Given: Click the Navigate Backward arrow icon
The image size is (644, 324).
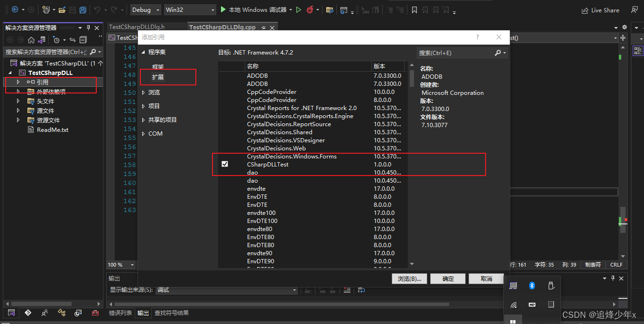Looking at the screenshot, I should point(15,9).
